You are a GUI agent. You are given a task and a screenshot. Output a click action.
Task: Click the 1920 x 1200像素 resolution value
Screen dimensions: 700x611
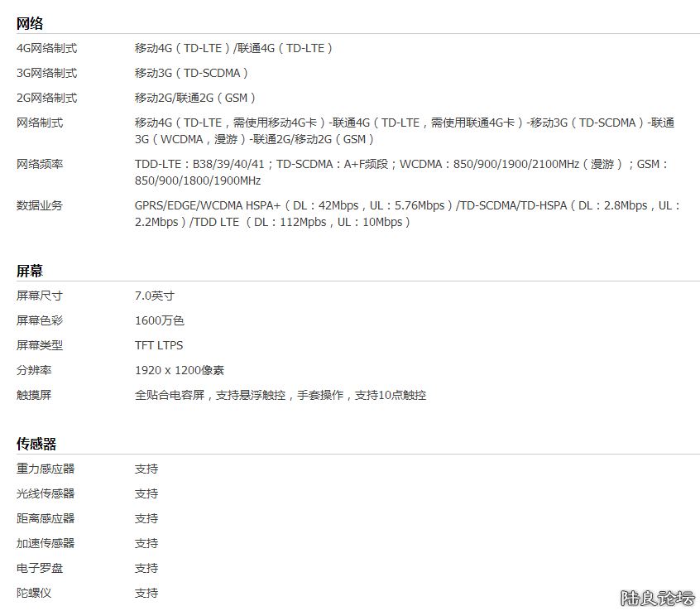point(181,370)
